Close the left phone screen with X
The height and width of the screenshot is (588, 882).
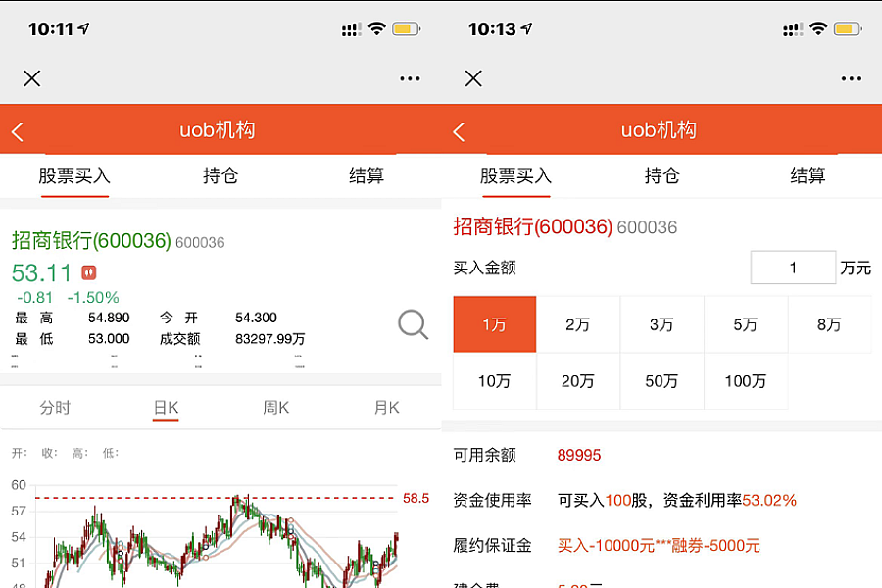point(32,78)
